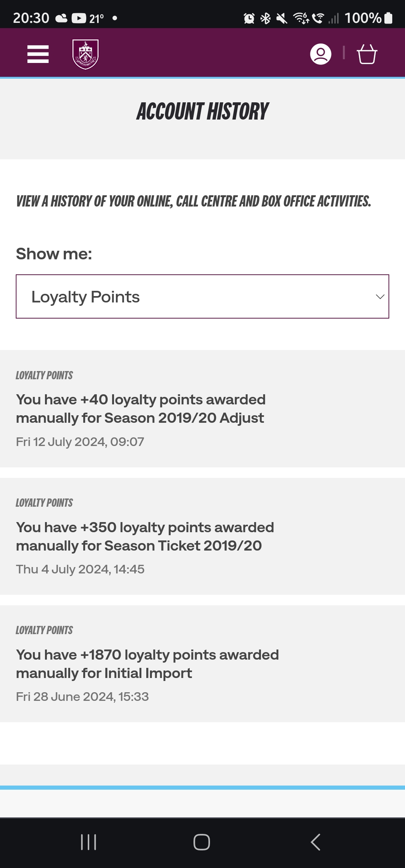This screenshot has width=405, height=868.
Task: View the shopping basket
Action: [x=367, y=54]
